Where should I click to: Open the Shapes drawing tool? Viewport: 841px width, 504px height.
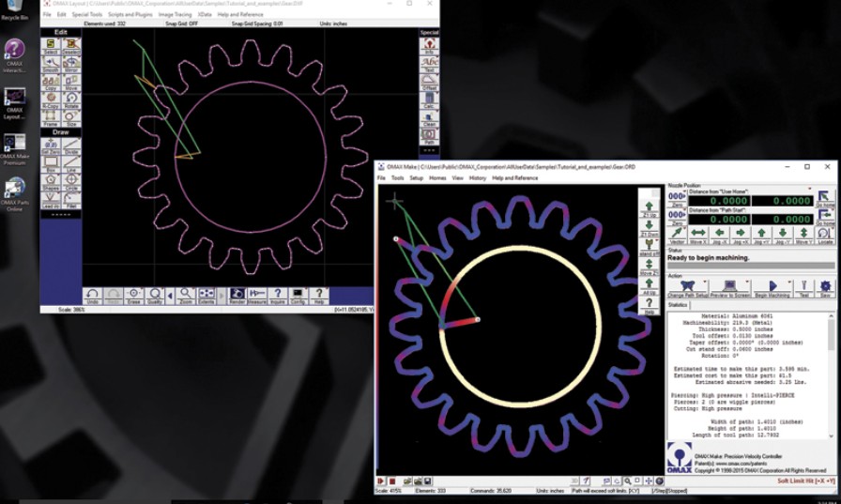[51, 182]
